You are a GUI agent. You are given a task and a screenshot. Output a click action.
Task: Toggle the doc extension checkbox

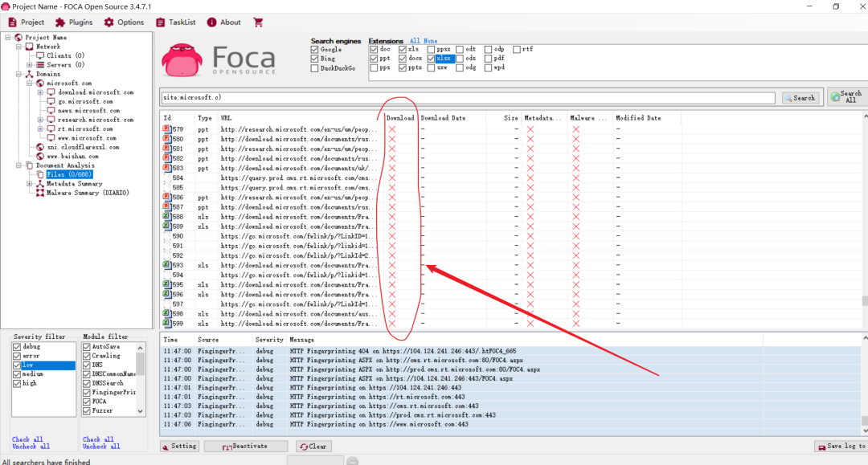click(374, 49)
